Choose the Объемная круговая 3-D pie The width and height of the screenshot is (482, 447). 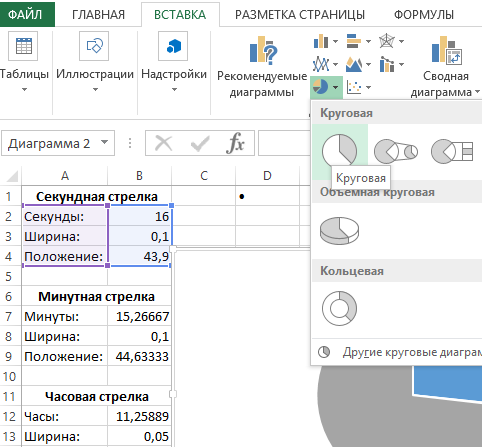coord(340,231)
